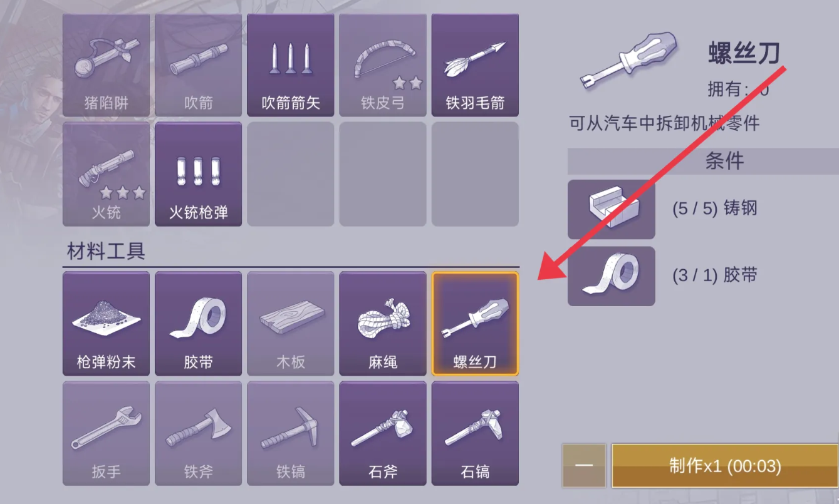
Task: Choose the 火铳枪弹 bullets tile
Action: [x=199, y=174]
